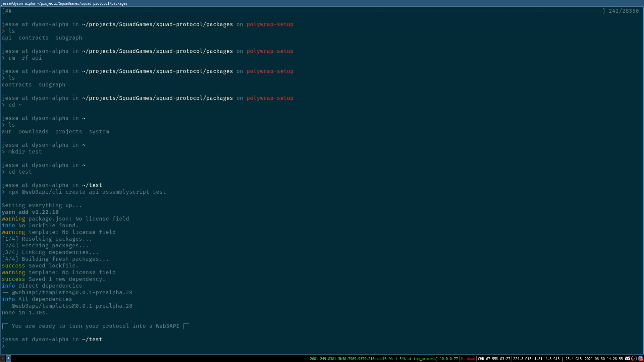Click the rightmost blue tray icon

pyautogui.click(x=641, y=359)
